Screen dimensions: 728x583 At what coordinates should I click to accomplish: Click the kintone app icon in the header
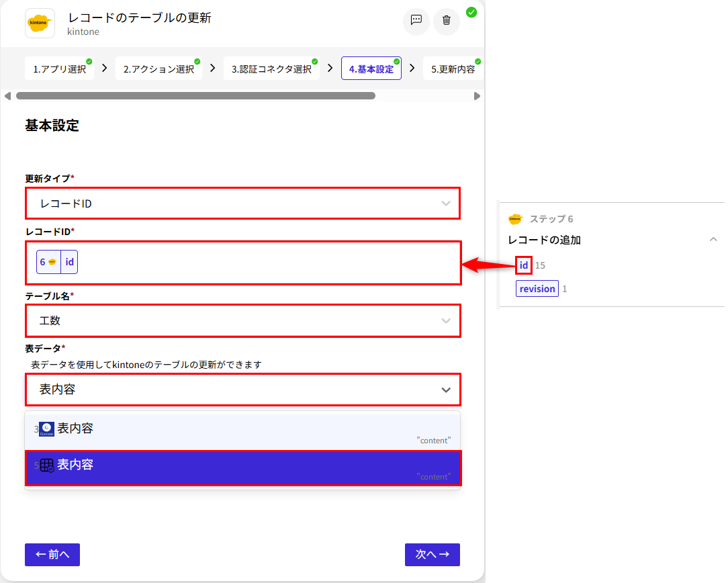click(x=40, y=21)
